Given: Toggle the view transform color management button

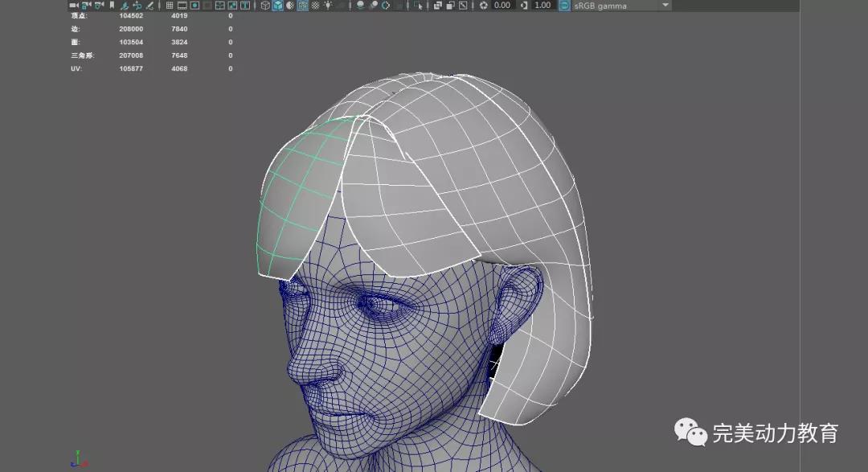Looking at the screenshot, I should pyautogui.click(x=563, y=5).
